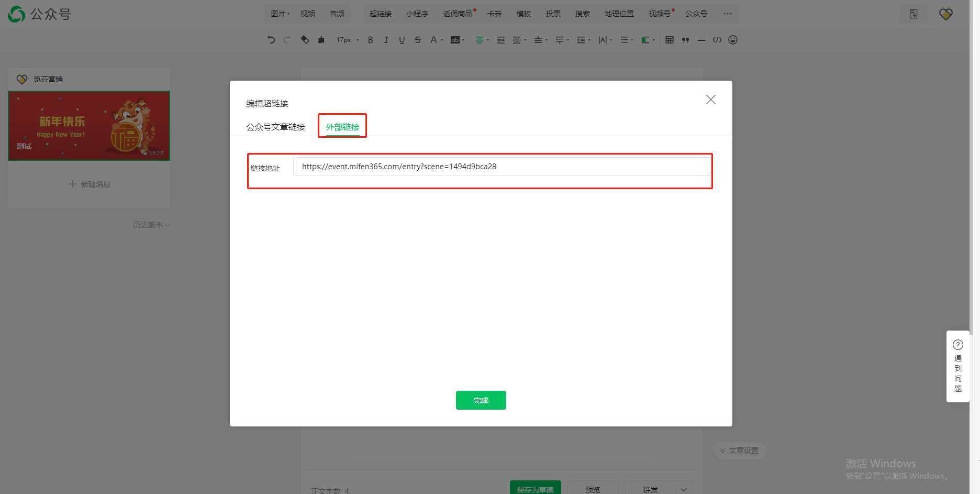This screenshot has height=494, width=980.
Task: Click the text highlight 'ab' icon
Action: 455,40
